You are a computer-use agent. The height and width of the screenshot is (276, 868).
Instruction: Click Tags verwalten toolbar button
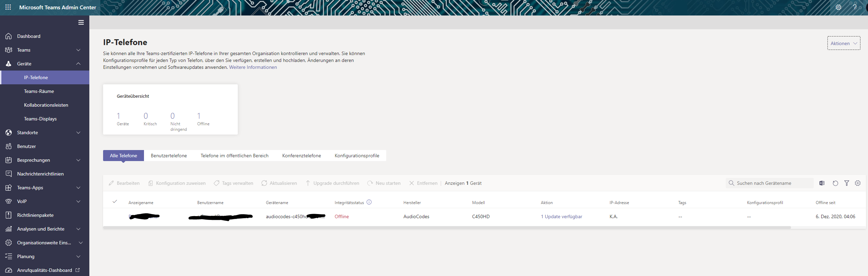233,183
